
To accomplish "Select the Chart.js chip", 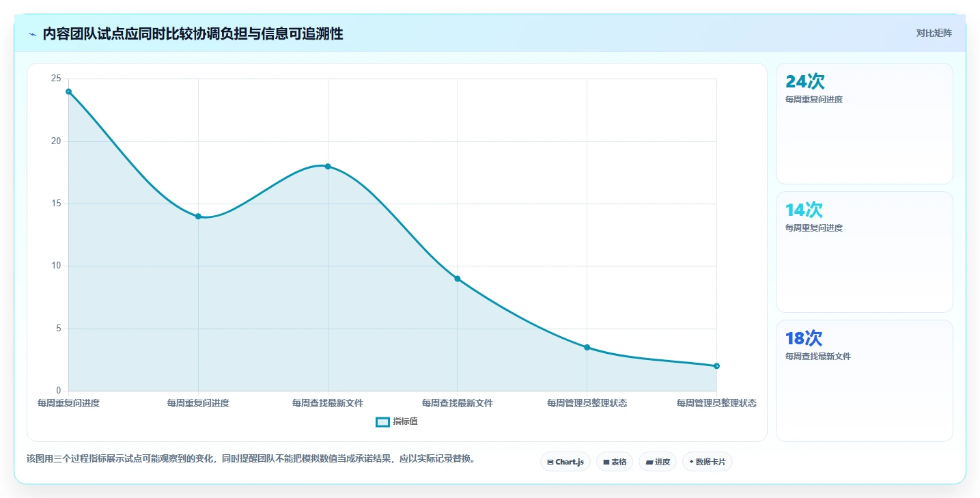I will coord(565,462).
